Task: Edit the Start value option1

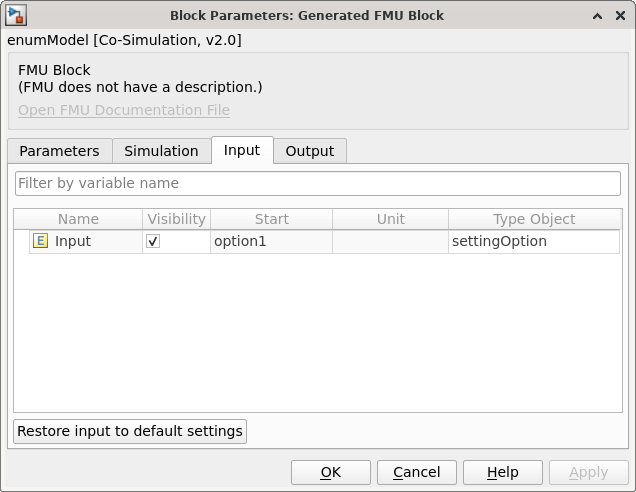Action: (x=270, y=241)
